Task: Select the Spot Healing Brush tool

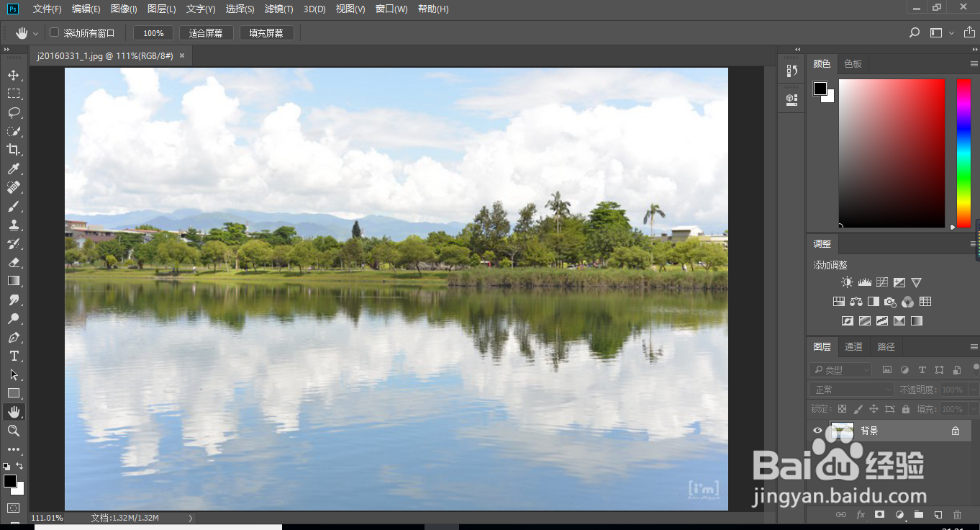Action: pos(13,187)
